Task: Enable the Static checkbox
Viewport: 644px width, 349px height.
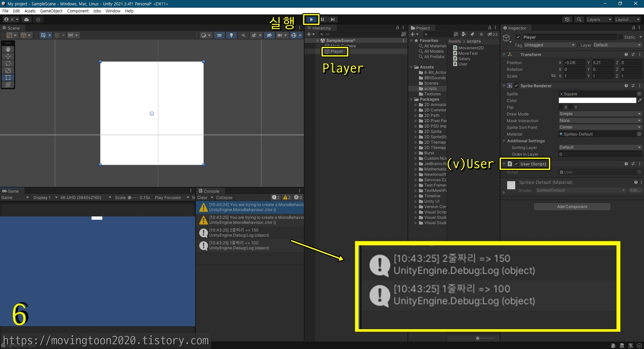Action: [621, 37]
